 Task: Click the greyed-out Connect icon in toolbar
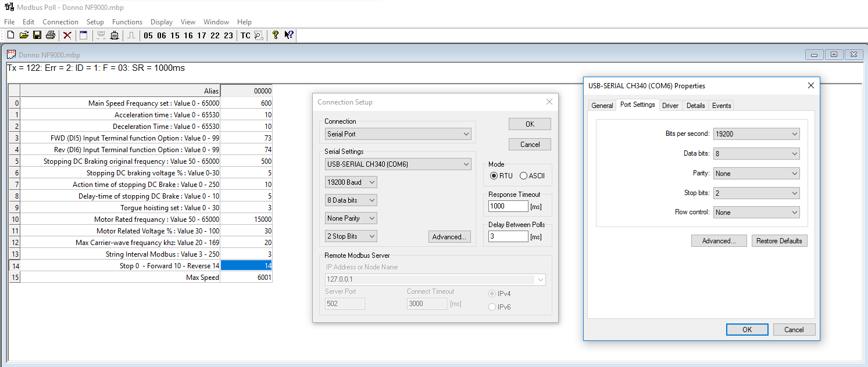(101, 35)
